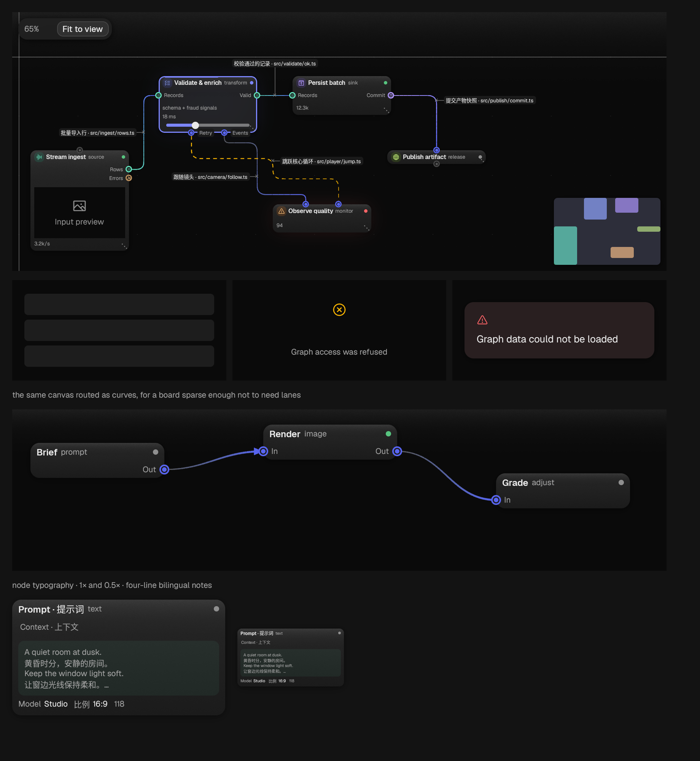Click the top port above Stream ingest
Image resolution: width=700 pixels, height=761 pixels.
point(80,150)
